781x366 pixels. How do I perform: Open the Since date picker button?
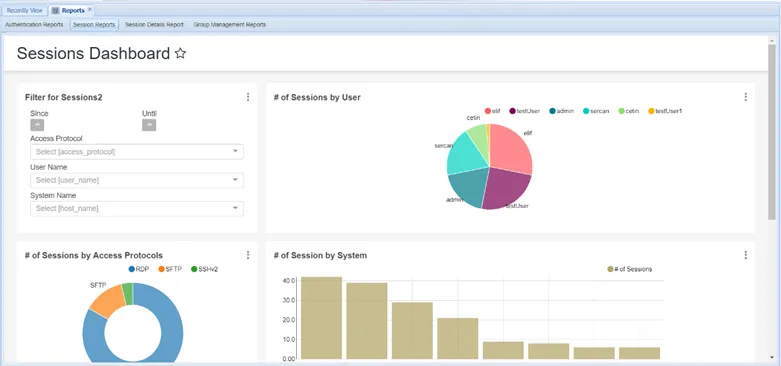point(37,125)
